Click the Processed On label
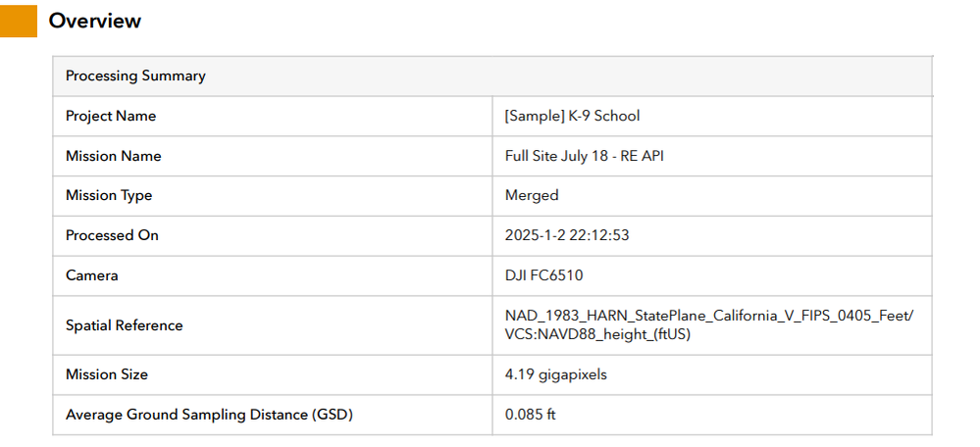 click(x=112, y=235)
